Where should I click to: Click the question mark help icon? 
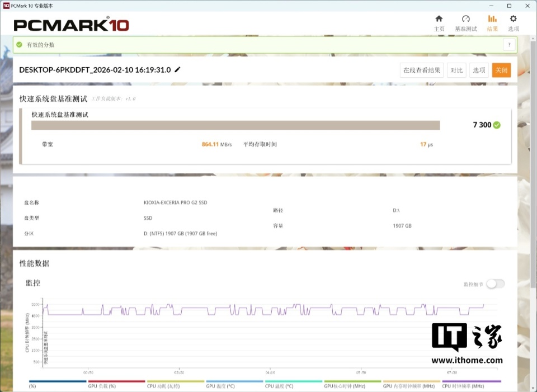(509, 45)
